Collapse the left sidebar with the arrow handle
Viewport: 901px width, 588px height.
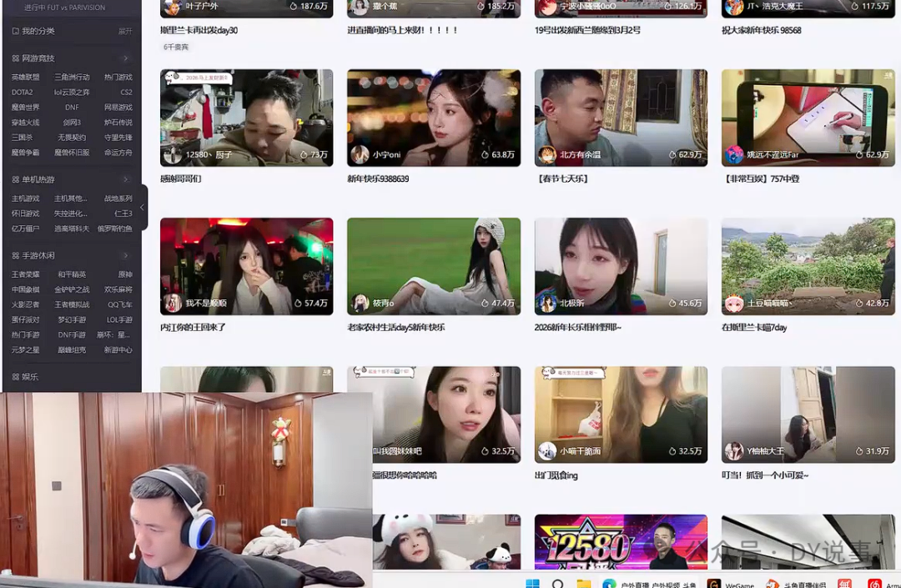tap(143, 208)
